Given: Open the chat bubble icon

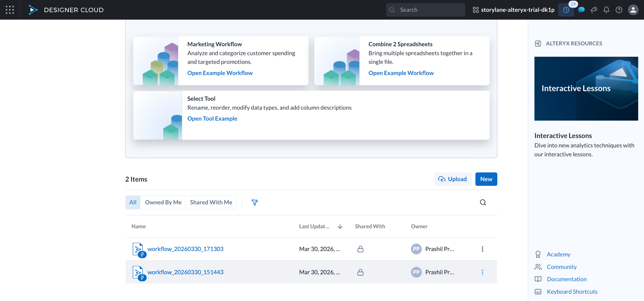Looking at the screenshot, I should tap(581, 10).
